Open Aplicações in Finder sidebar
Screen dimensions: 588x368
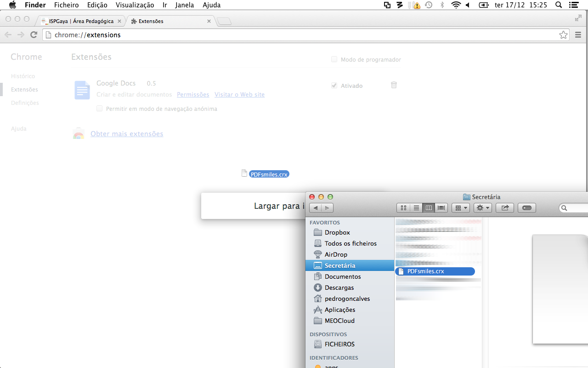click(x=340, y=310)
